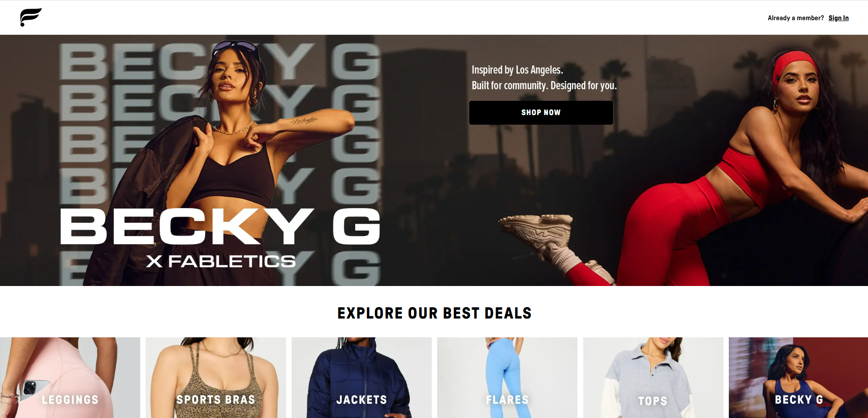The image size is (868, 418).
Task: Click the Fabletics logo icon
Action: (x=31, y=17)
